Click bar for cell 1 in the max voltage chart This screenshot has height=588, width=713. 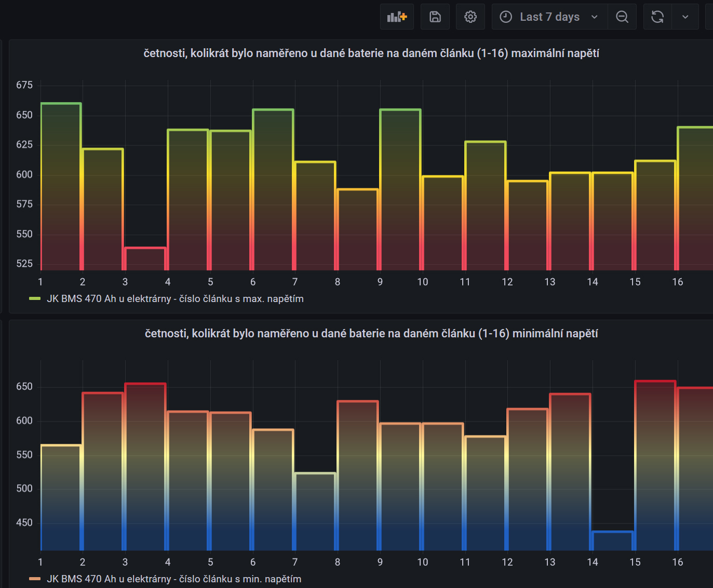(x=61, y=187)
